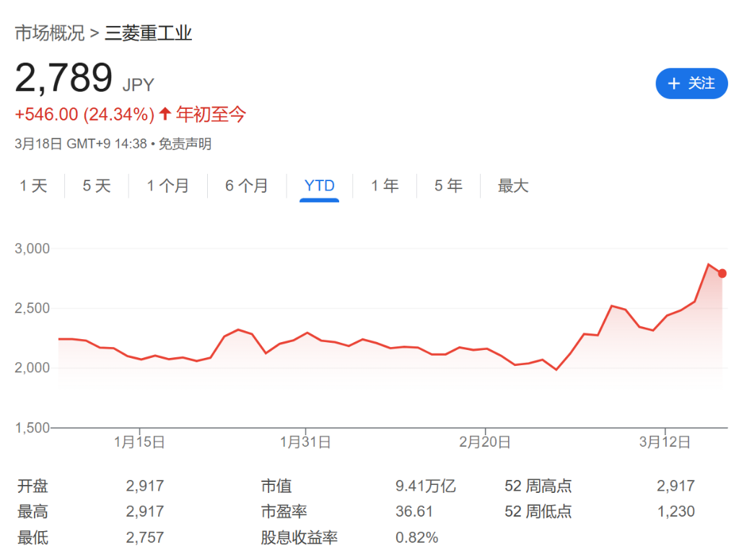
Task: Click the 3月12日 date axis label
Action: click(665, 442)
